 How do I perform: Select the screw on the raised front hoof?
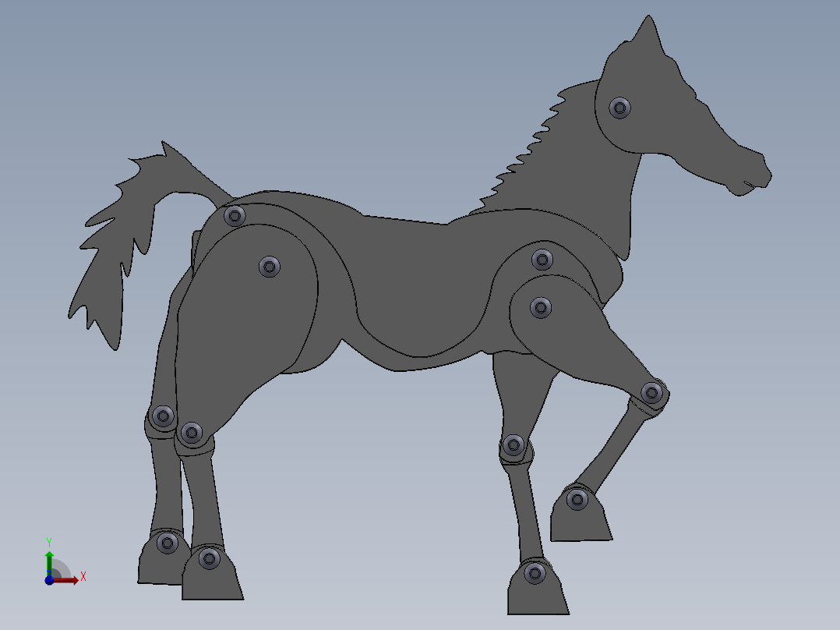click(577, 500)
